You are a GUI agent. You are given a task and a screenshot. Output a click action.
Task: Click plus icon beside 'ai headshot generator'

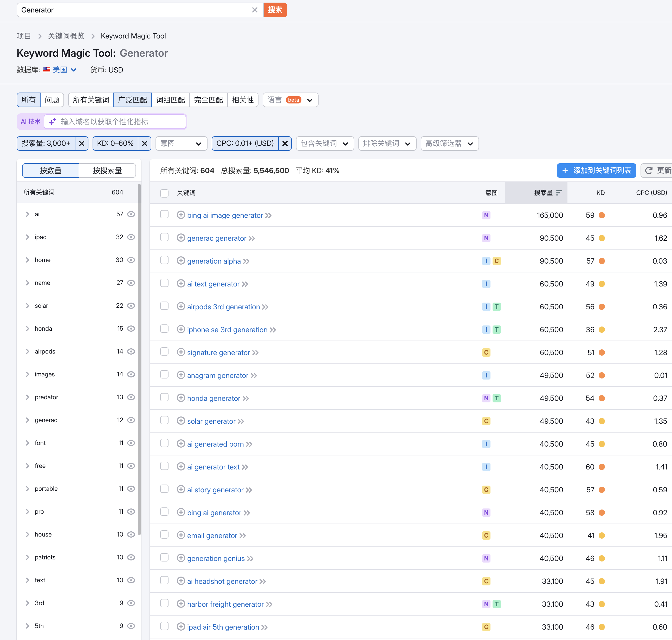[181, 581]
